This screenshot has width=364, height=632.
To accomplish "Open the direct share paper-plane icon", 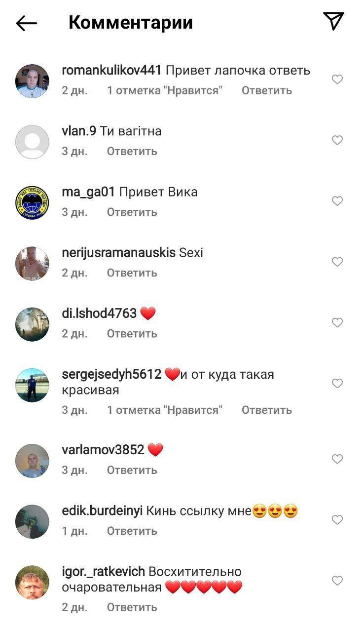I will coord(334,21).
